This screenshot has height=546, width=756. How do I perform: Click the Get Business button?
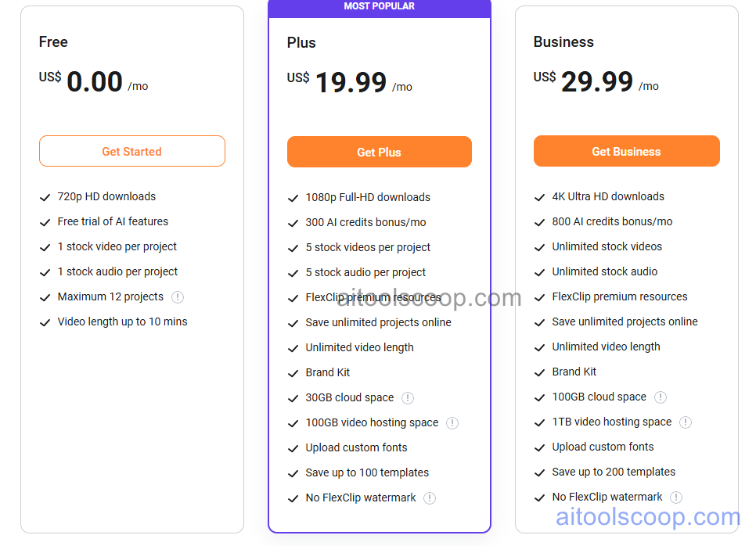(x=626, y=150)
